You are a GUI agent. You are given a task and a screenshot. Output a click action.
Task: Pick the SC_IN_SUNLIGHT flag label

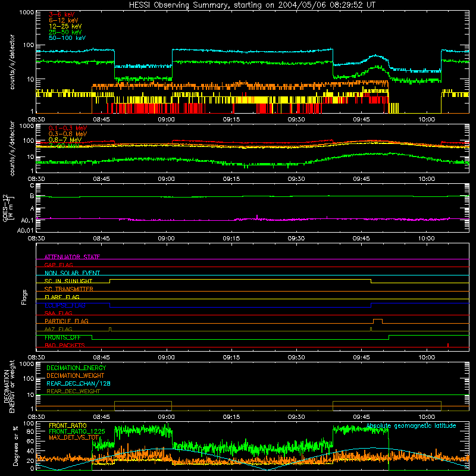(x=68, y=281)
